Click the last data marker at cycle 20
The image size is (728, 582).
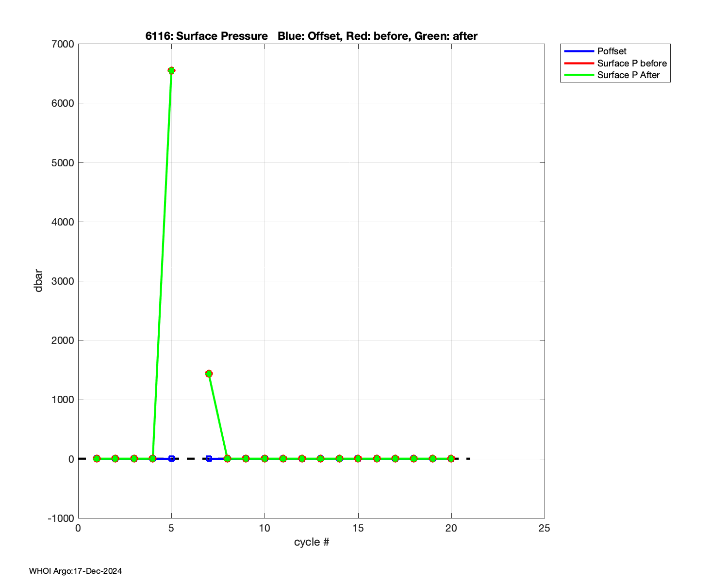pos(451,458)
